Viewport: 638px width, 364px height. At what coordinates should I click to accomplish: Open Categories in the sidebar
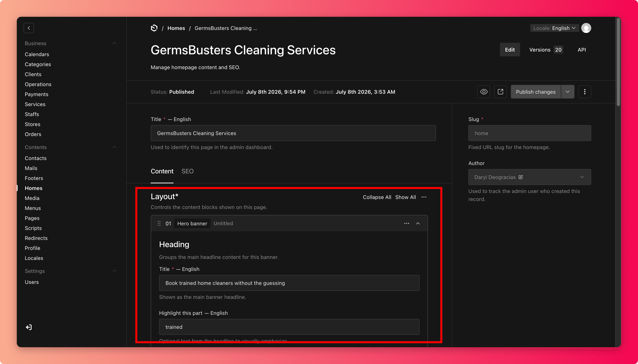click(x=38, y=64)
